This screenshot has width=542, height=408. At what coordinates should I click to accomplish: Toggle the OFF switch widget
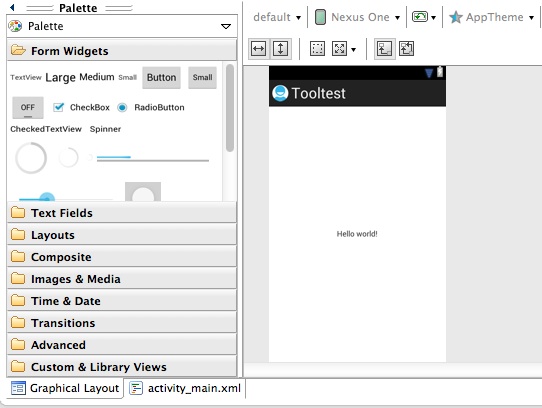point(28,108)
